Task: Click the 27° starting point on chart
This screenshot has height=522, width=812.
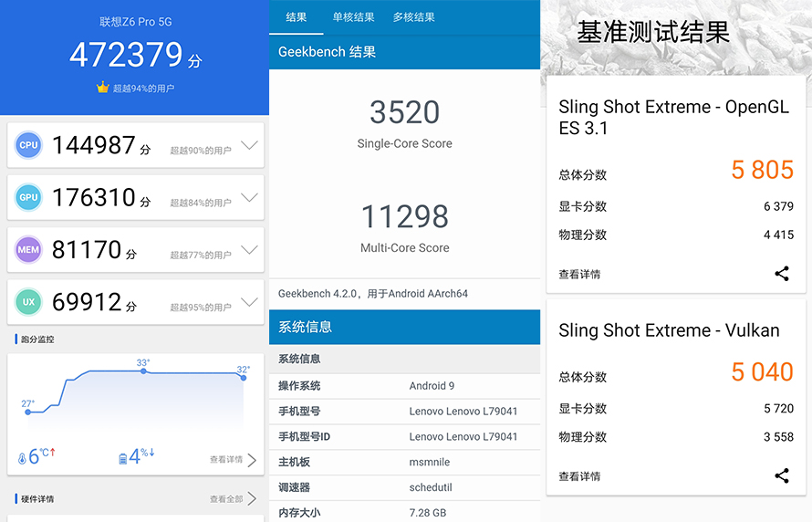Action: (x=28, y=412)
